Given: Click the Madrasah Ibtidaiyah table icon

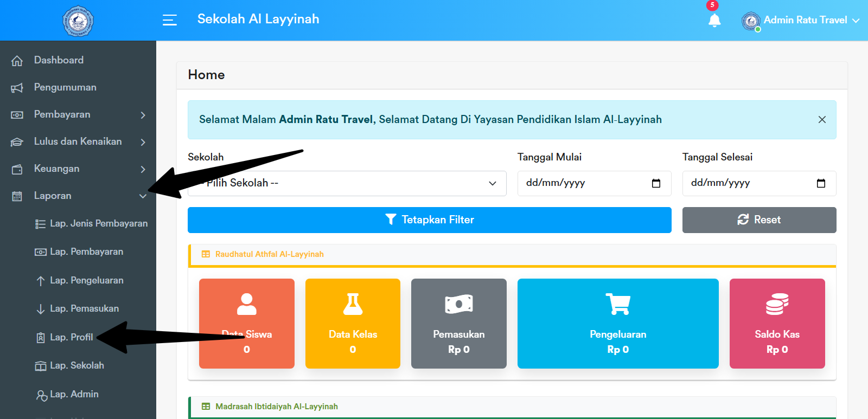Looking at the screenshot, I should tap(206, 407).
